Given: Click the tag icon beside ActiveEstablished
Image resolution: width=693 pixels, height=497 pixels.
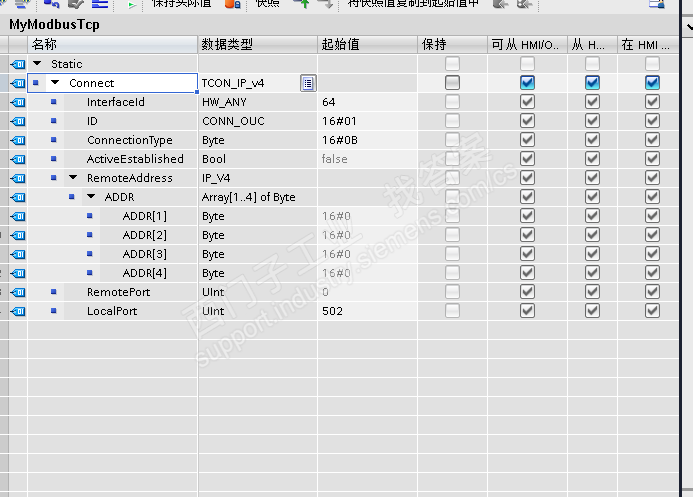Looking at the screenshot, I should [18, 159].
